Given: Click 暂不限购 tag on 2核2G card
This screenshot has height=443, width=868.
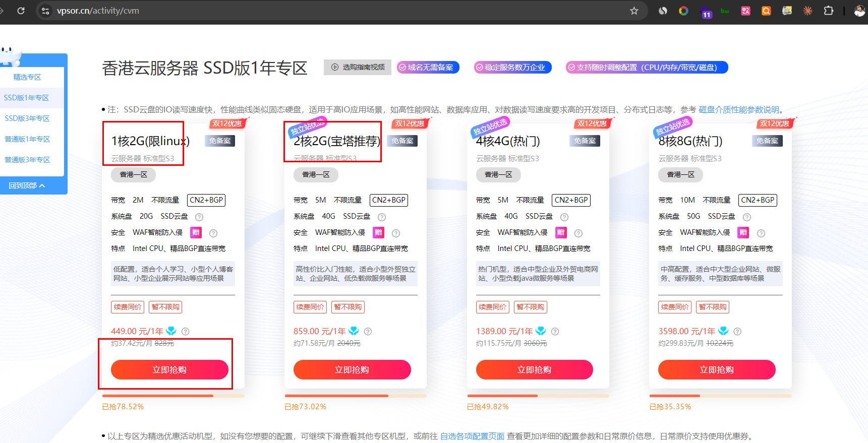Looking at the screenshot, I should 348,307.
